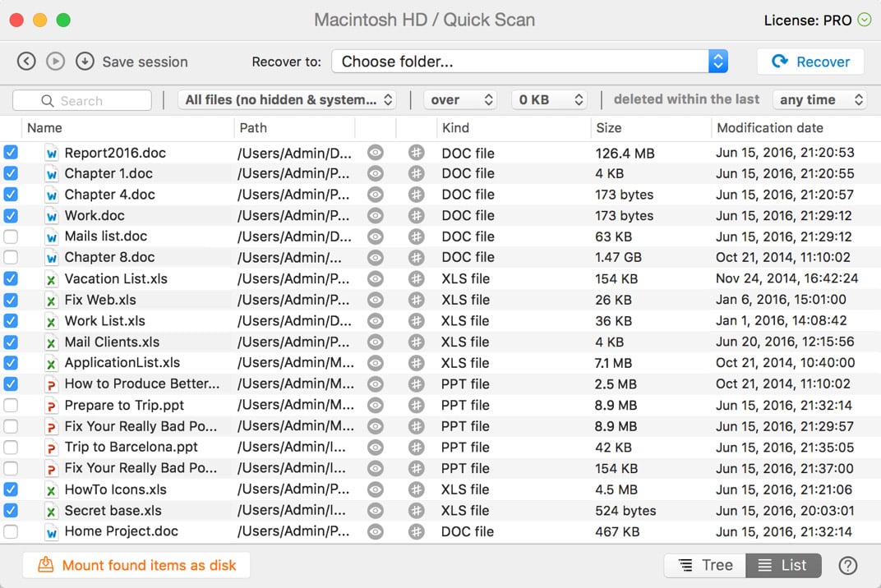
Task: Sort by the Size column header
Action: pos(651,128)
